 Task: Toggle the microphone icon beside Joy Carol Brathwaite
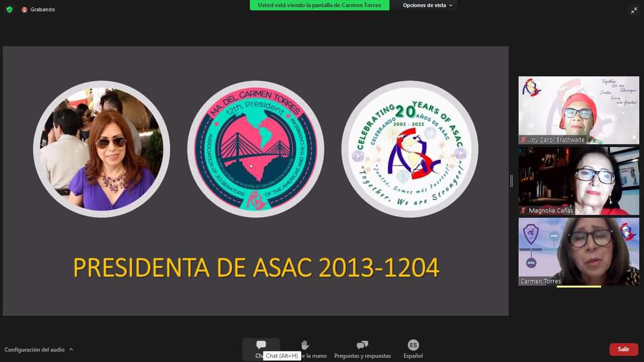(x=524, y=140)
